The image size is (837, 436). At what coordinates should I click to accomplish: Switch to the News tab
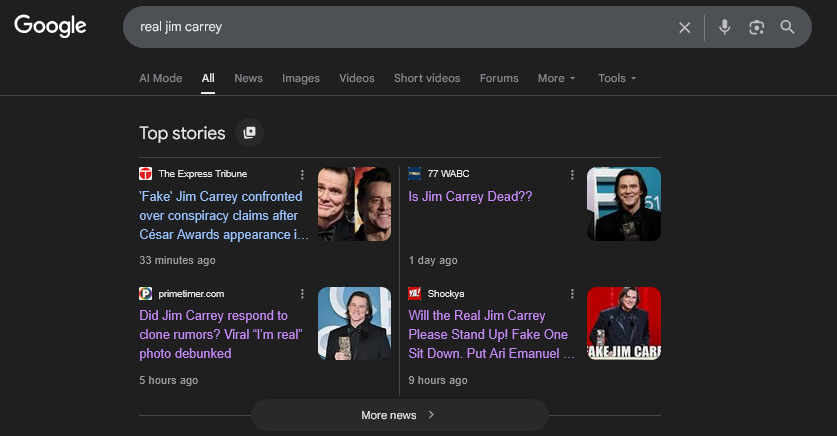click(248, 78)
